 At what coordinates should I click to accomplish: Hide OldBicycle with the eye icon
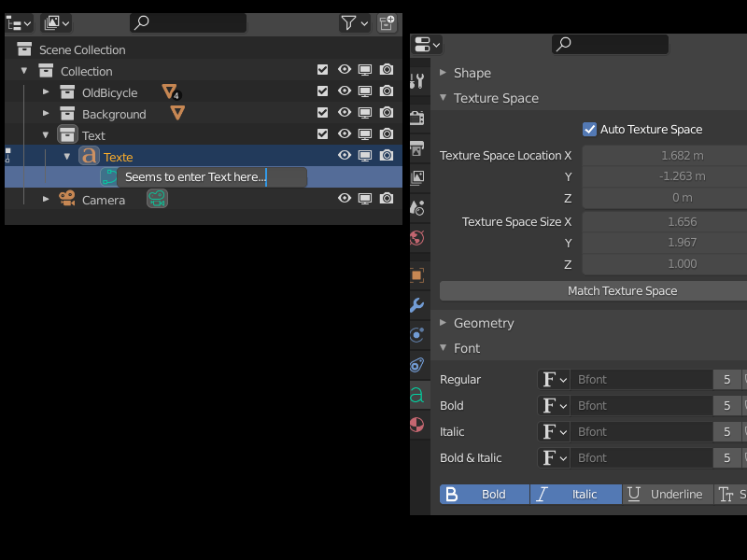click(x=345, y=91)
